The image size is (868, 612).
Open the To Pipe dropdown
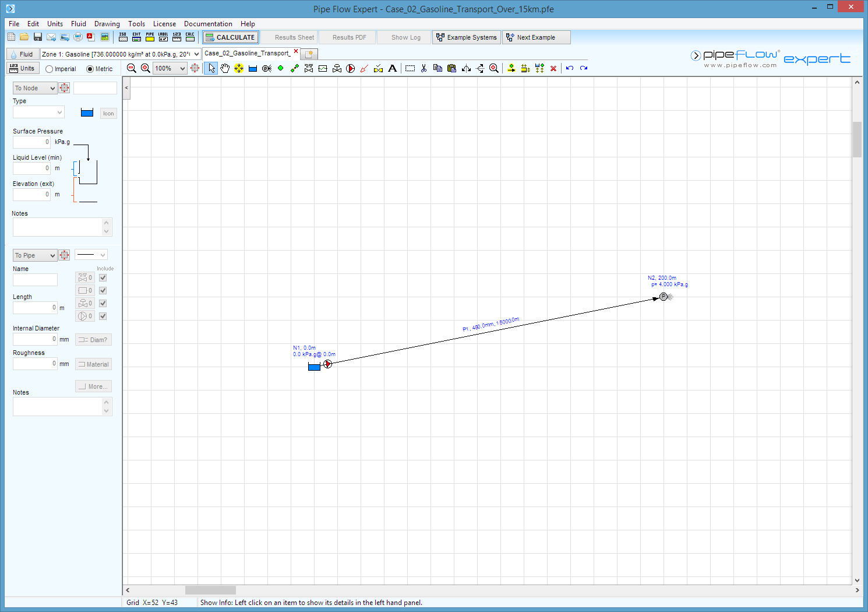point(35,255)
